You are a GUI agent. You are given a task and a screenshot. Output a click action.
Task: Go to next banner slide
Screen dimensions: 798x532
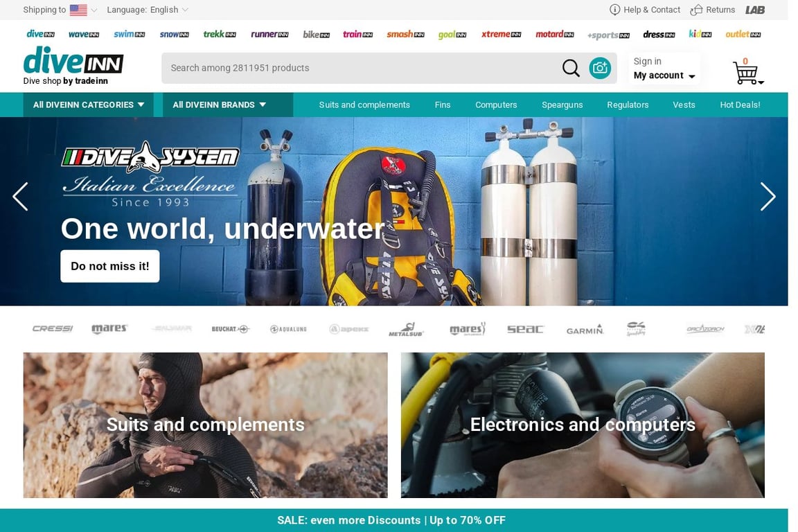[x=768, y=197]
